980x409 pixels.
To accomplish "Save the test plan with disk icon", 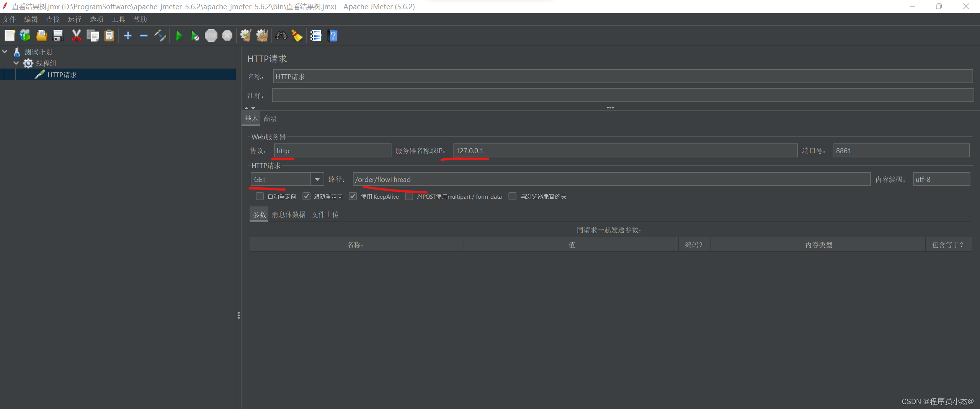I will pos(58,36).
